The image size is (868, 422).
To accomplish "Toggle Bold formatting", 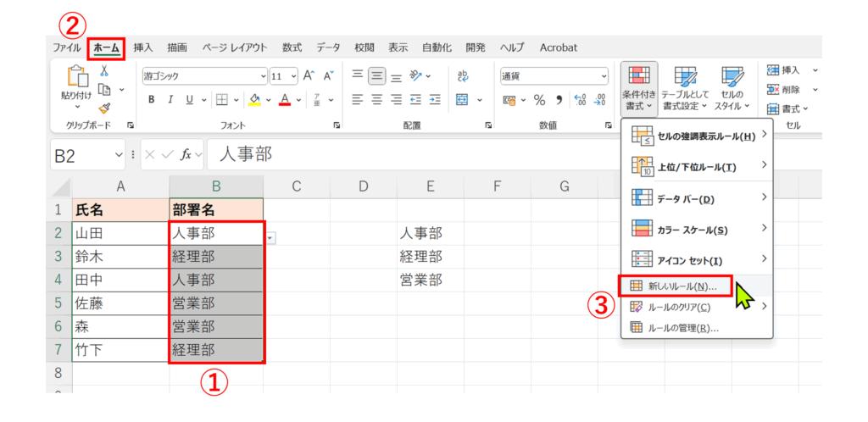I will pyautogui.click(x=152, y=99).
